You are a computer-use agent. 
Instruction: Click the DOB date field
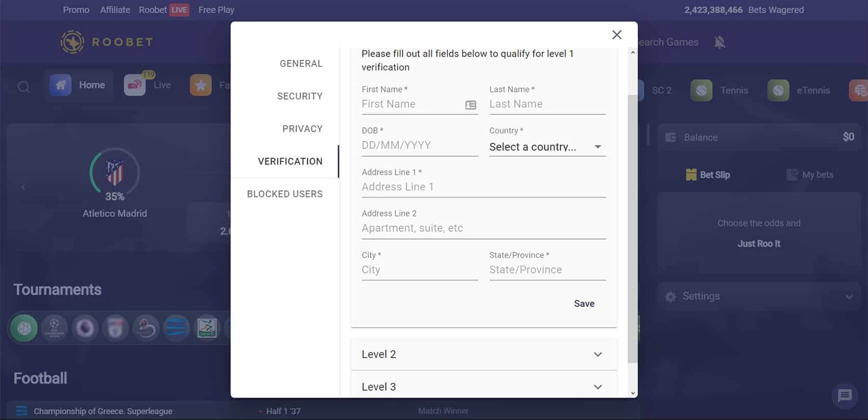(420, 146)
